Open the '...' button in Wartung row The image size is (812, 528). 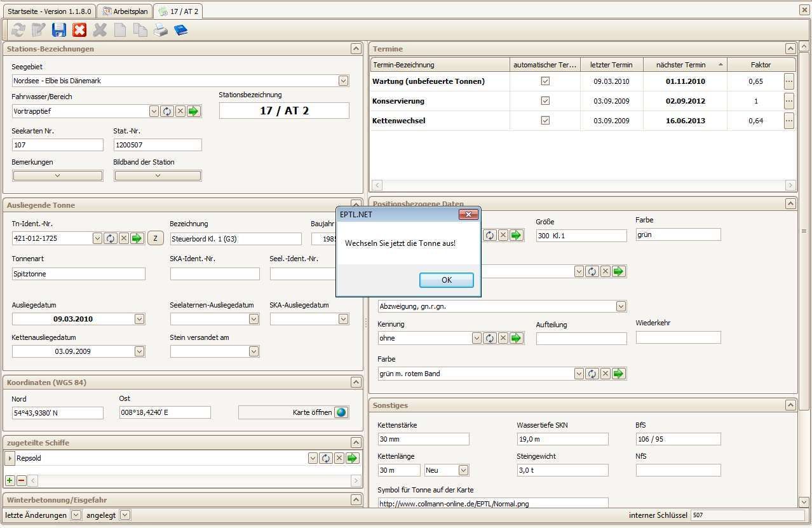coord(788,81)
